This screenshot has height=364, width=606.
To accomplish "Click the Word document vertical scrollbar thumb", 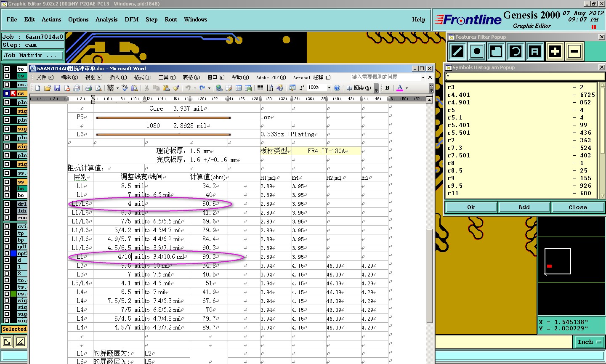I will point(429,276).
